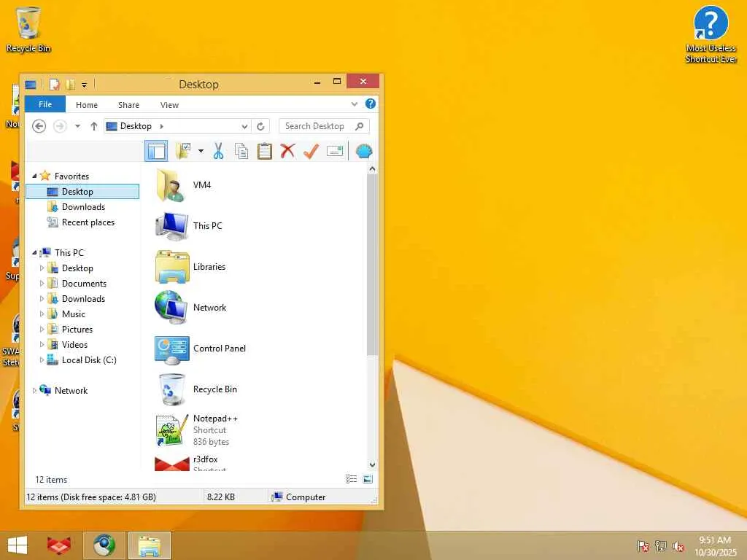The width and height of the screenshot is (747, 560).
Task: Select Desktop under Favorites
Action: [x=82, y=192]
